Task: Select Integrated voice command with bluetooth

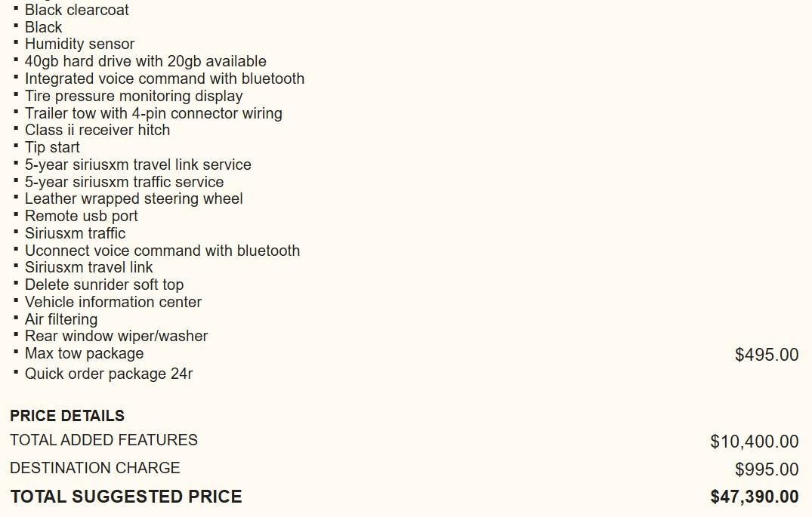Action: pyautogui.click(x=164, y=78)
